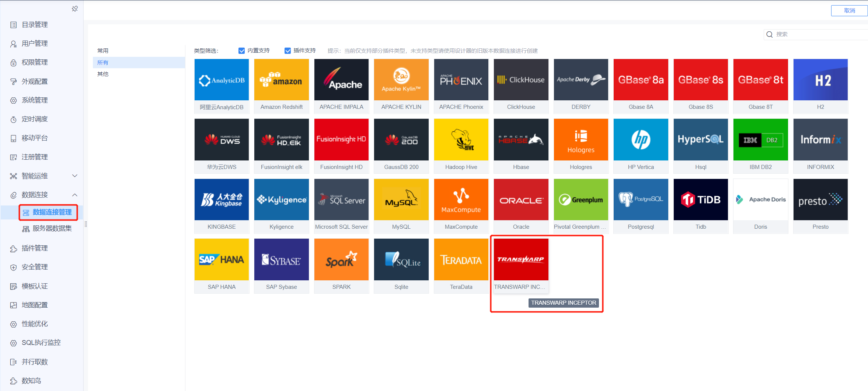Screen dimensions: 868x391
Task: Switch to the 其他 category
Action: coord(103,74)
